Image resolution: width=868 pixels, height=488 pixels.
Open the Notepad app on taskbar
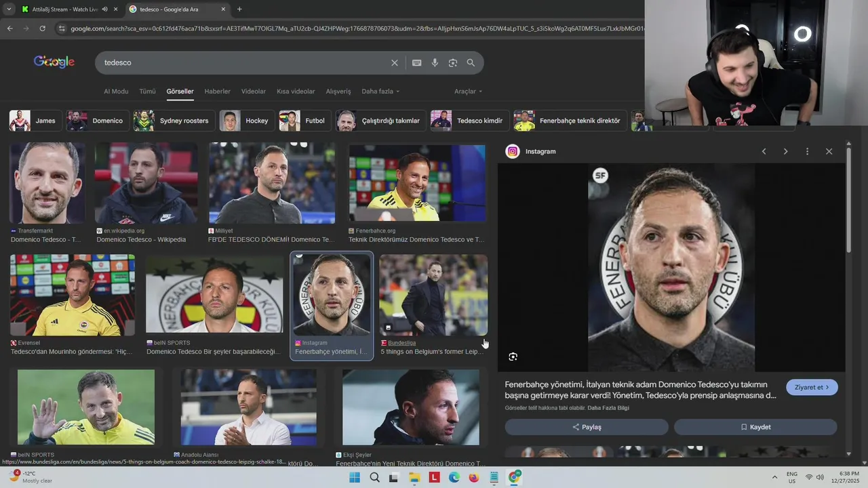point(494,477)
